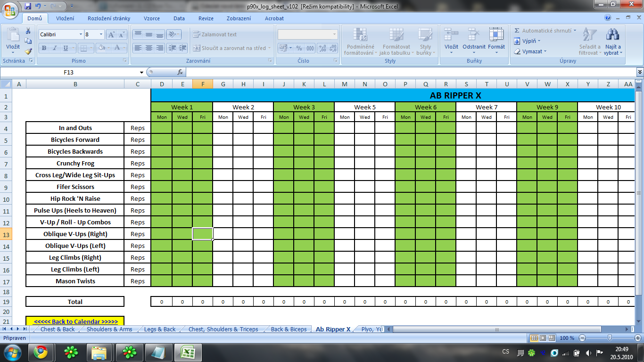Click the zoom slider handle
644x362 pixels.
click(x=610, y=338)
